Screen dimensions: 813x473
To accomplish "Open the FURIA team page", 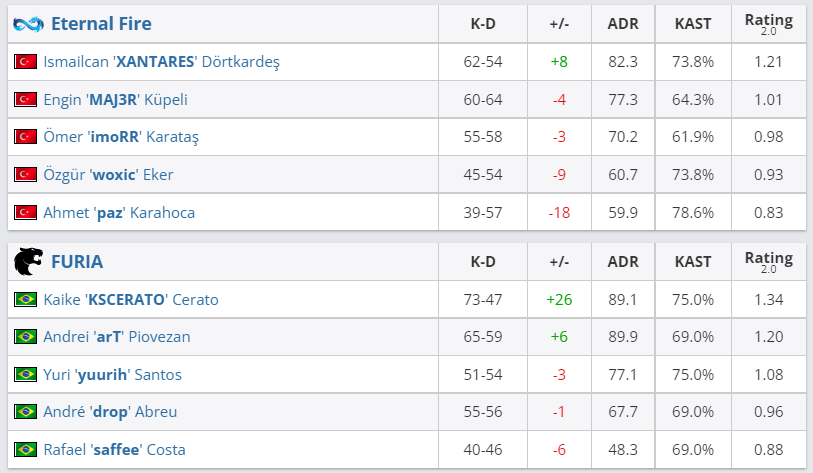I will [x=77, y=262].
